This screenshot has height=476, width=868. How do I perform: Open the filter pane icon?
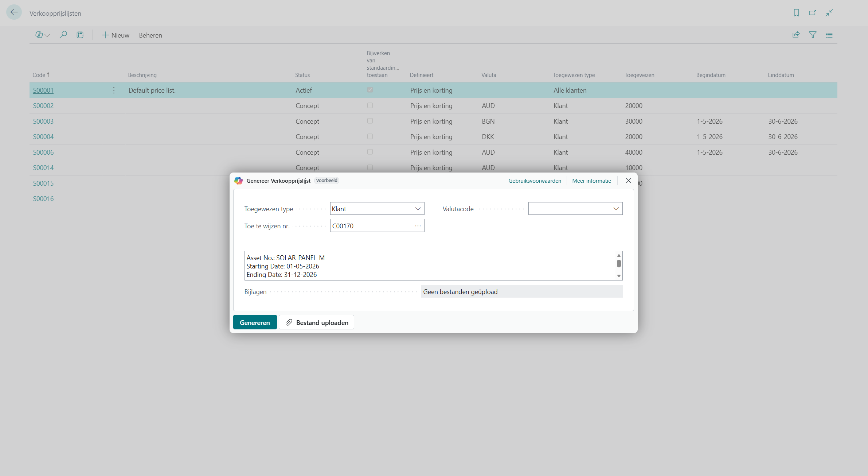click(x=813, y=35)
